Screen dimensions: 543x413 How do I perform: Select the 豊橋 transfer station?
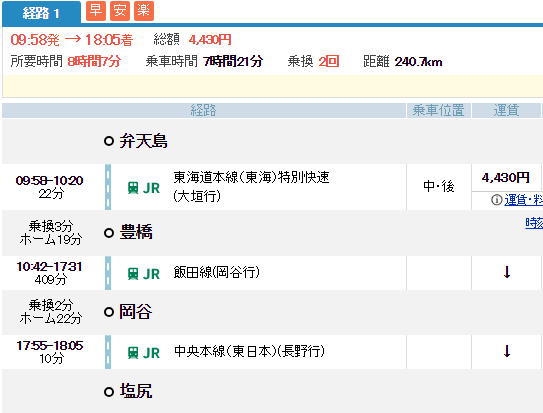136,232
